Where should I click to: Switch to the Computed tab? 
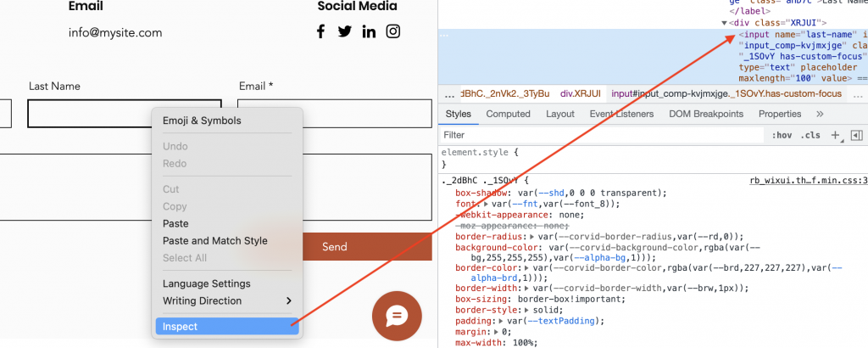point(508,114)
